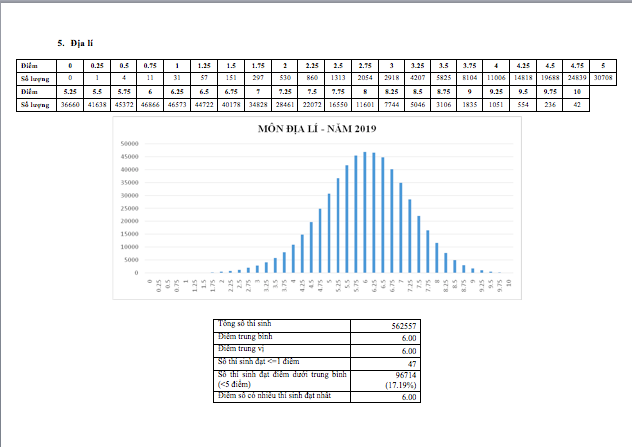Select the count cell 2918

391,78
